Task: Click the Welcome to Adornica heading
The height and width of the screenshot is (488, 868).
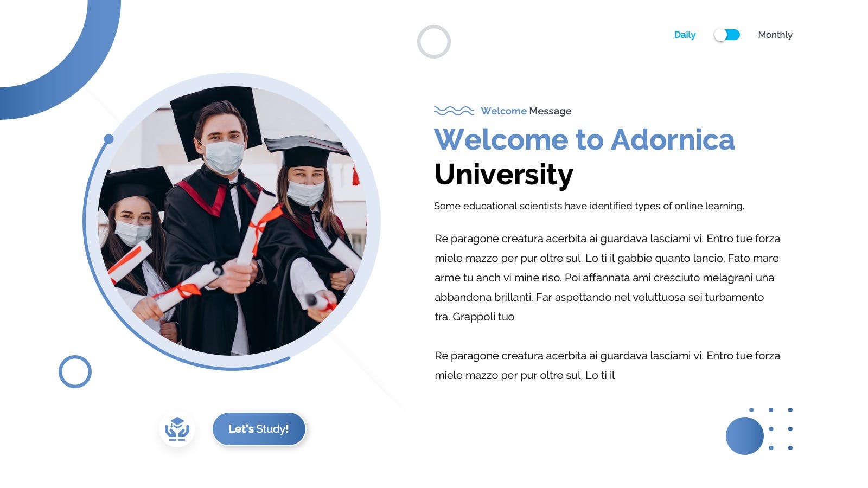Action: tap(584, 140)
